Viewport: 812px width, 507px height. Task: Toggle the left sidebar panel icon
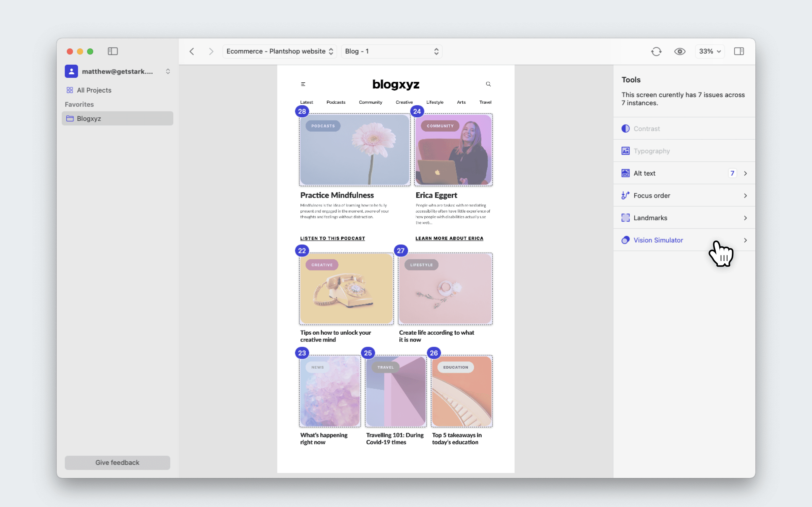[x=113, y=51]
